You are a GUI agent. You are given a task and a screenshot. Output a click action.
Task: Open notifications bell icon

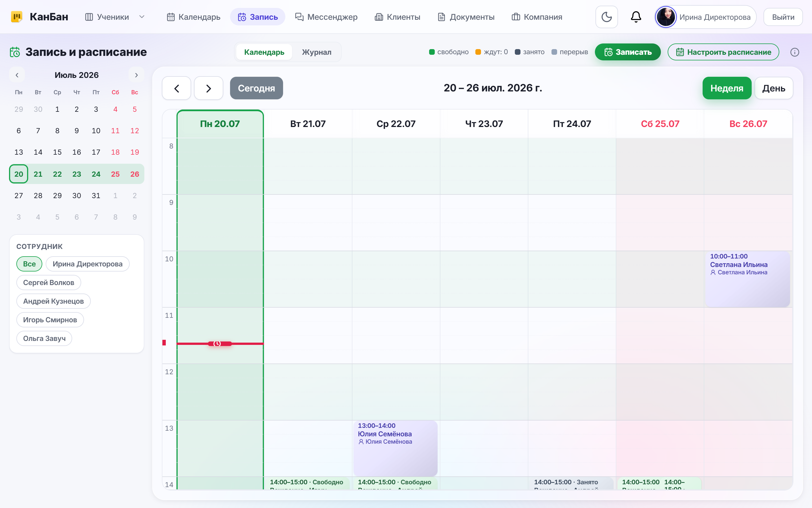(636, 17)
